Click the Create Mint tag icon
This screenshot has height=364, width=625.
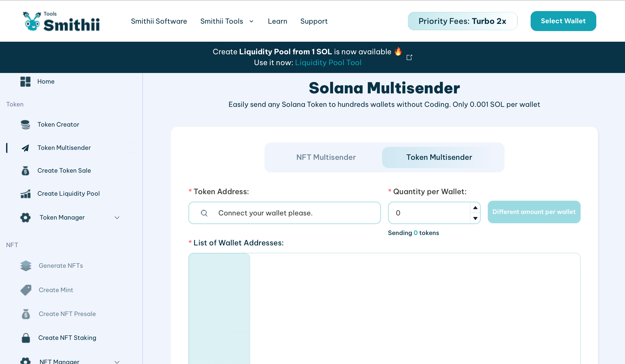point(26,290)
